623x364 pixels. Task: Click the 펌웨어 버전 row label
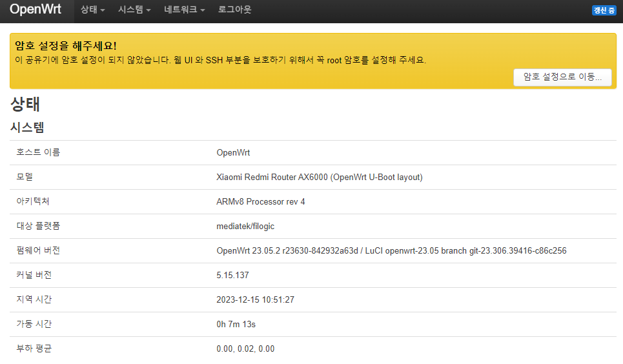[x=38, y=250]
